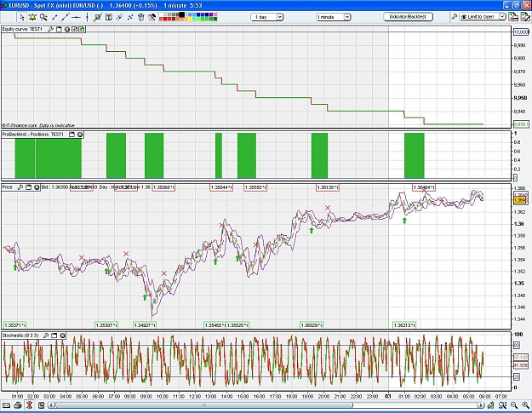Click the green-plus order icon with pencil
Screen dimensions: 532x413
tap(525, 17)
